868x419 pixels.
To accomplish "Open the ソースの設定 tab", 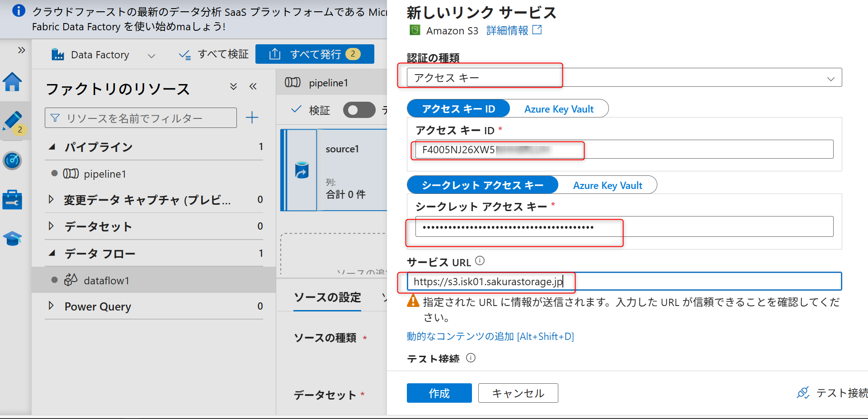I will click(x=327, y=297).
